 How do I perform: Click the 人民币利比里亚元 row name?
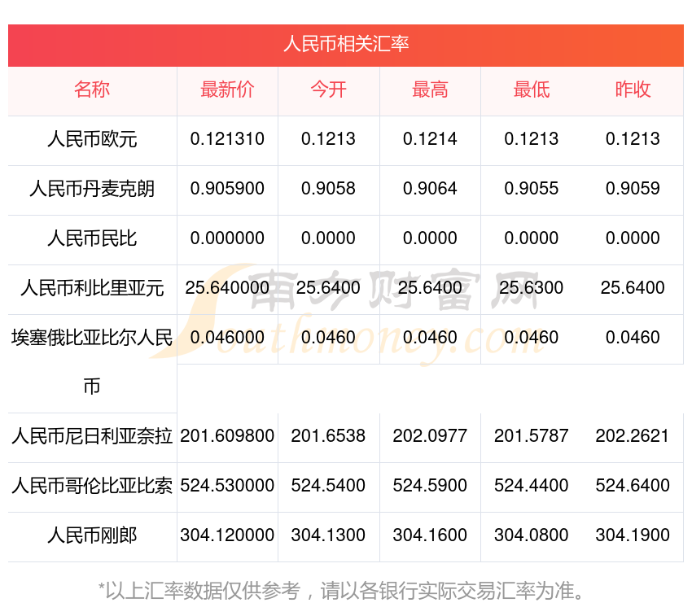[x=92, y=288]
